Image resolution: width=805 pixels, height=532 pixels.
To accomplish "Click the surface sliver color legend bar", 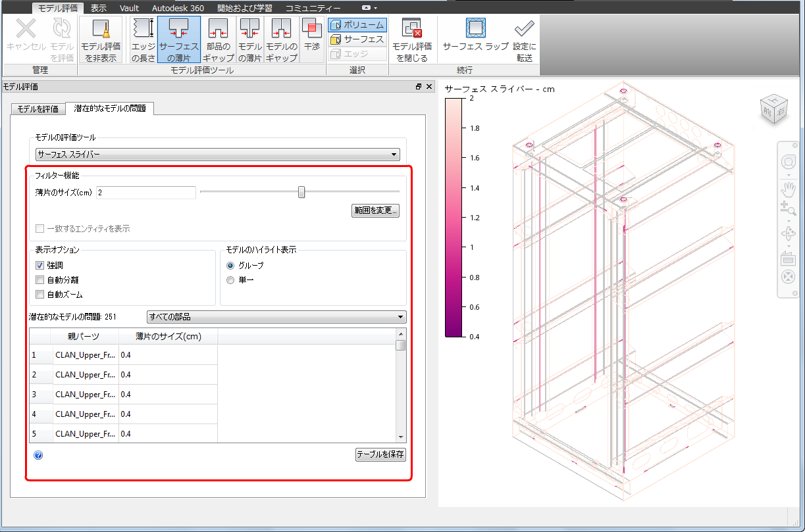I will click(454, 217).
